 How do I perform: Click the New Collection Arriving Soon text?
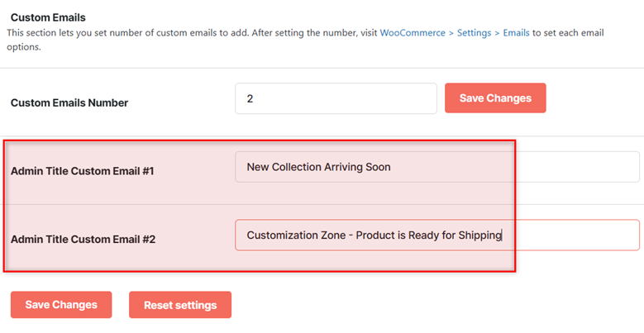319,167
